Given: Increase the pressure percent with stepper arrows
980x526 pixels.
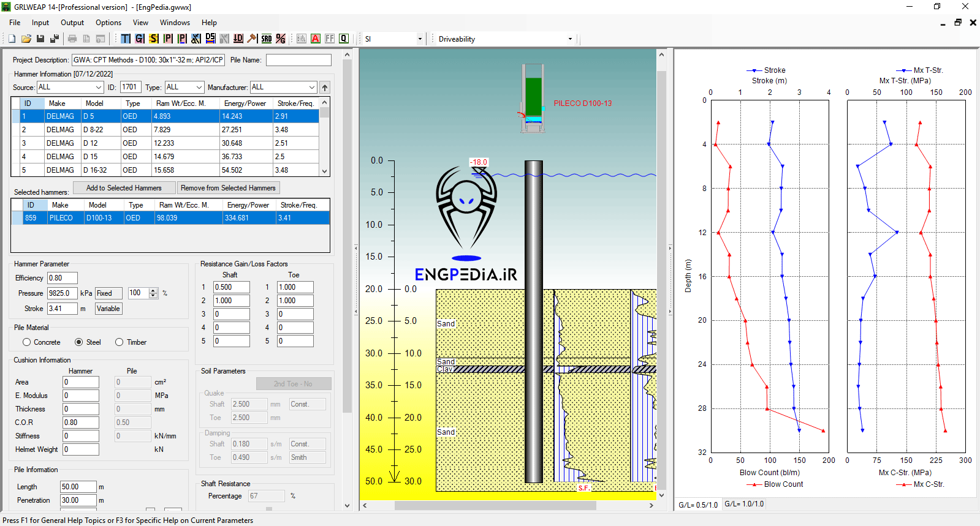Looking at the screenshot, I should [154, 290].
